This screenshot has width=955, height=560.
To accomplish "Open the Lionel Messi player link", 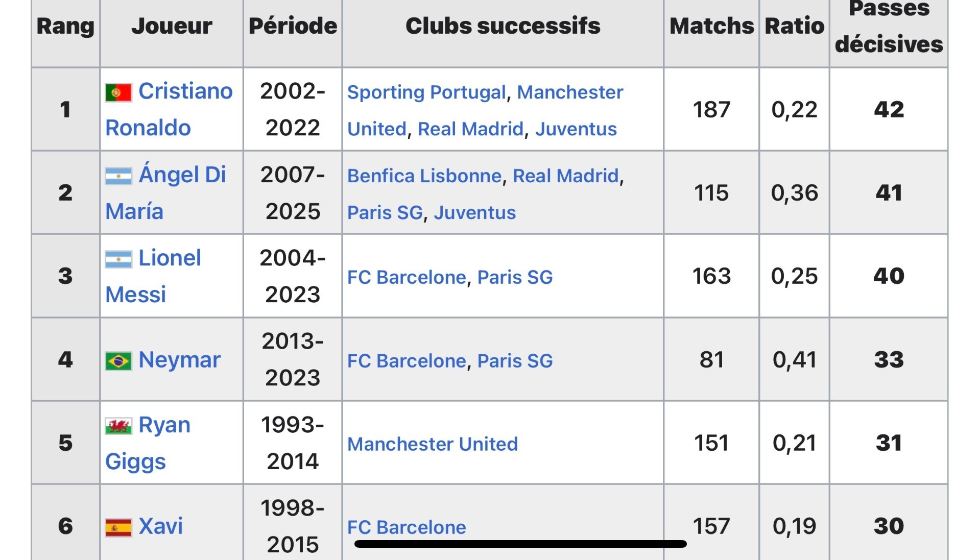I will 170,258.
